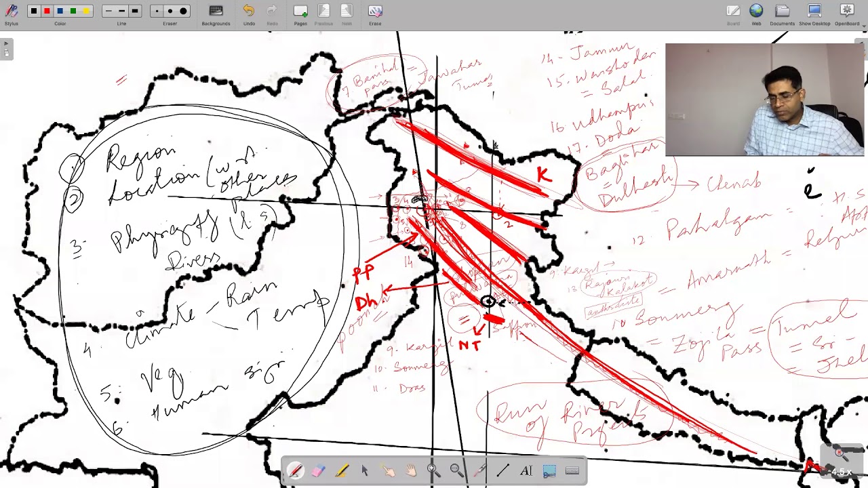This screenshot has width=868, height=488.
Task: Select the black pen color
Action: (33, 11)
